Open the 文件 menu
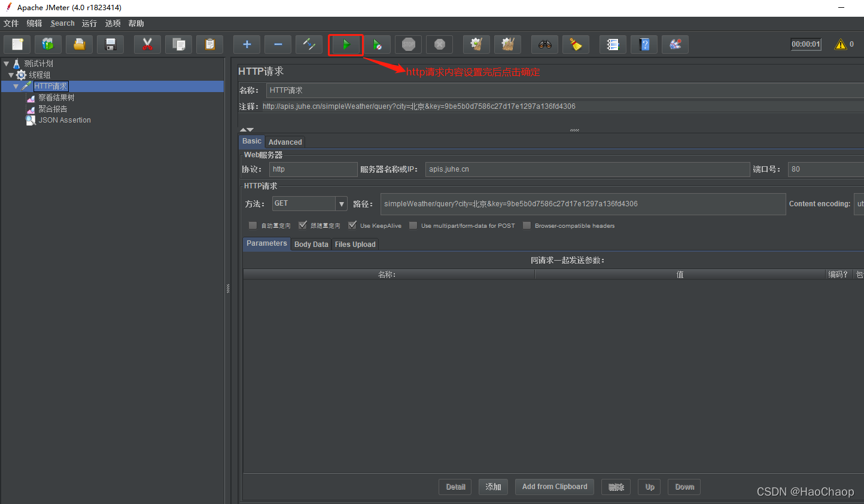 coord(11,23)
